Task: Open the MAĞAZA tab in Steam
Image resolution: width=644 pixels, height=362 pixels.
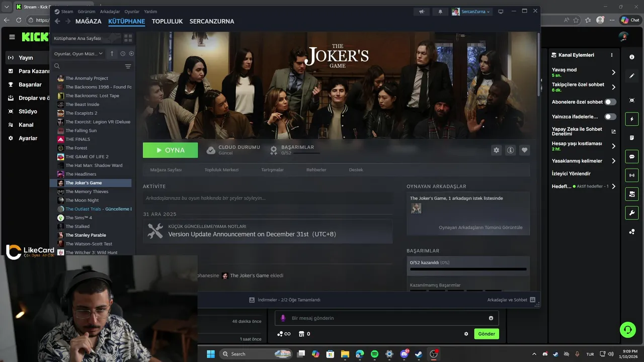Action: (x=89, y=21)
